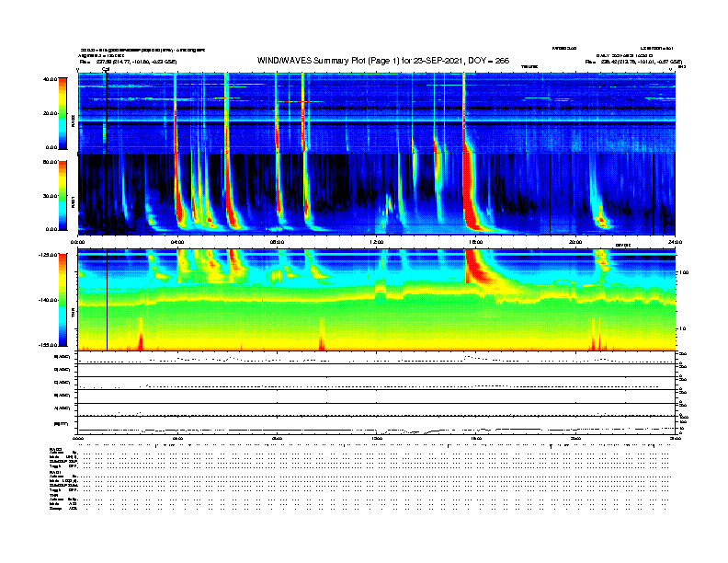Viewport: 728px width, 563px height.
Task: Click the 16:00 tick on bottom time axis
Action: 475,438
